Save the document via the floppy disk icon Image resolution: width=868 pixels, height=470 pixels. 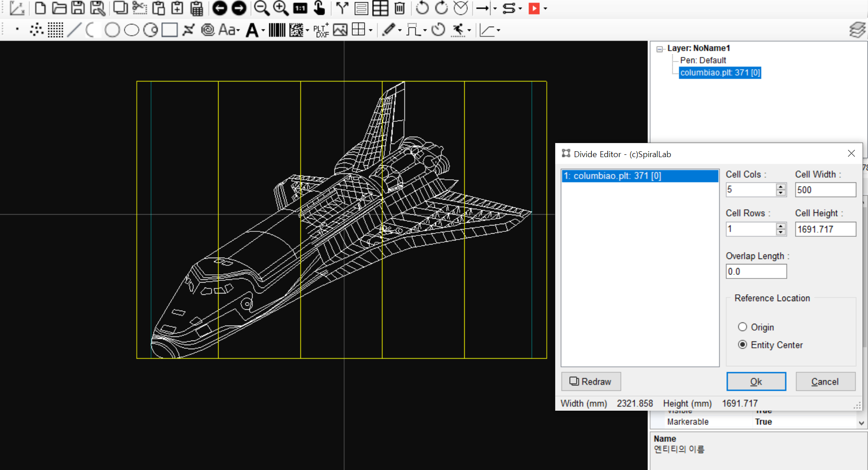point(78,8)
